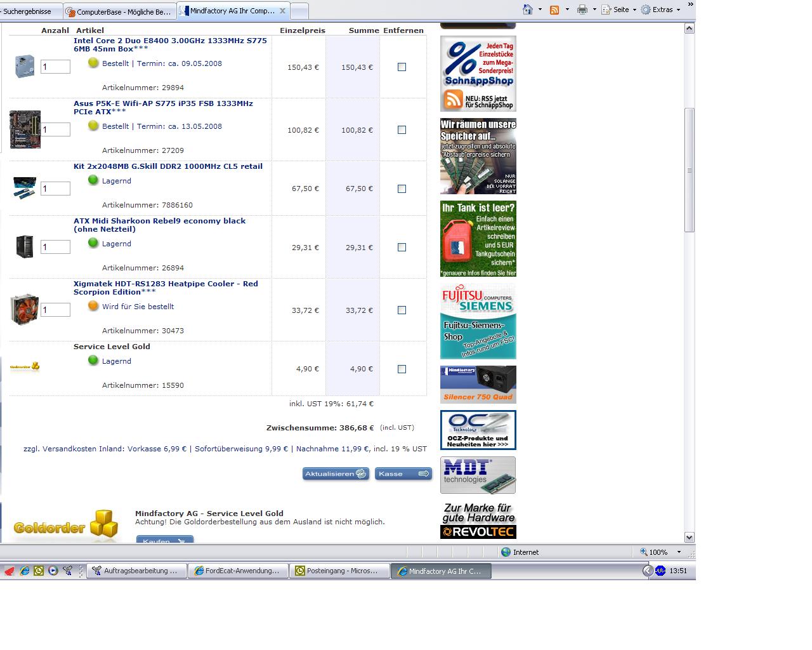
Task: Click quantity field for Intel Core 2 Duo
Action: pos(55,67)
